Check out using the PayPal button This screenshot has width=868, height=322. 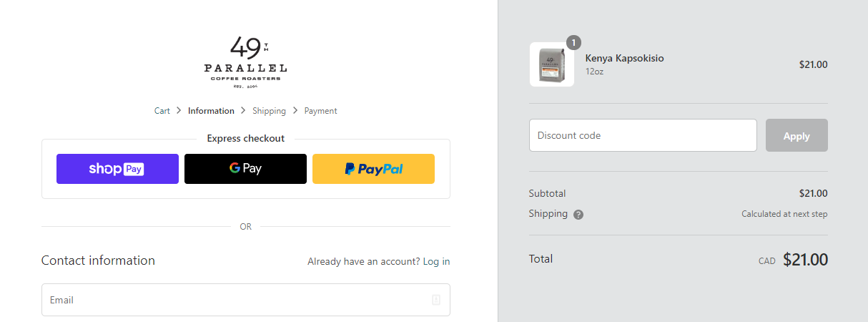coord(373,169)
